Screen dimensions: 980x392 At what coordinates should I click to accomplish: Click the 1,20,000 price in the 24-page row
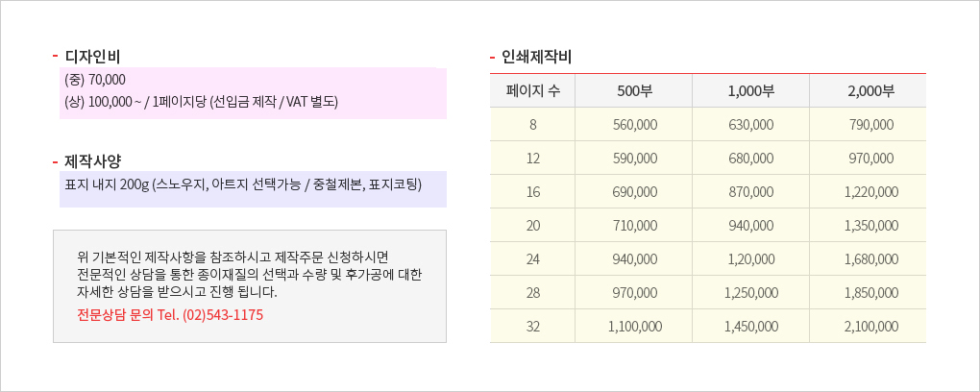click(750, 258)
